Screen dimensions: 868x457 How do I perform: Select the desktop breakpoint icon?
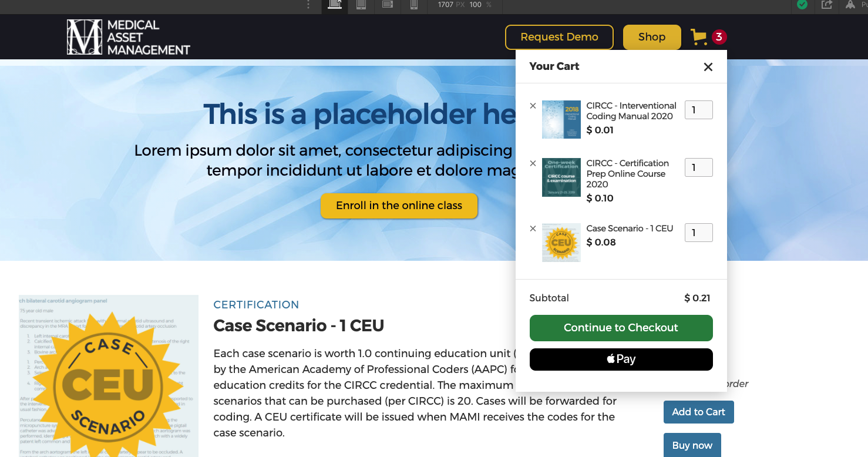click(335, 5)
